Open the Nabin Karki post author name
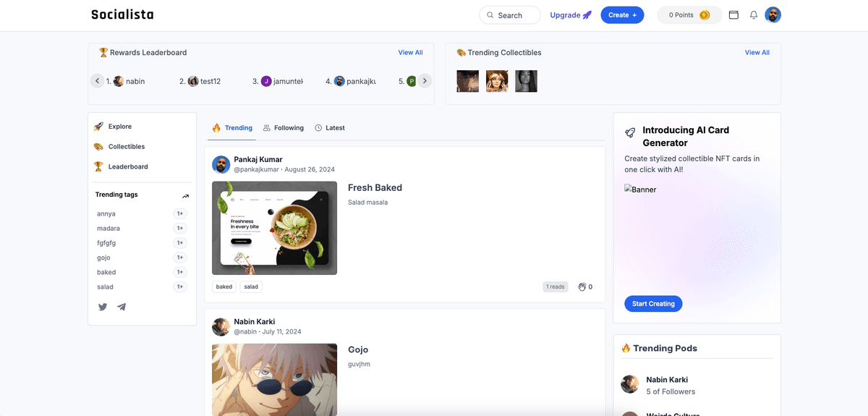This screenshot has height=416, width=868. coord(255,322)
